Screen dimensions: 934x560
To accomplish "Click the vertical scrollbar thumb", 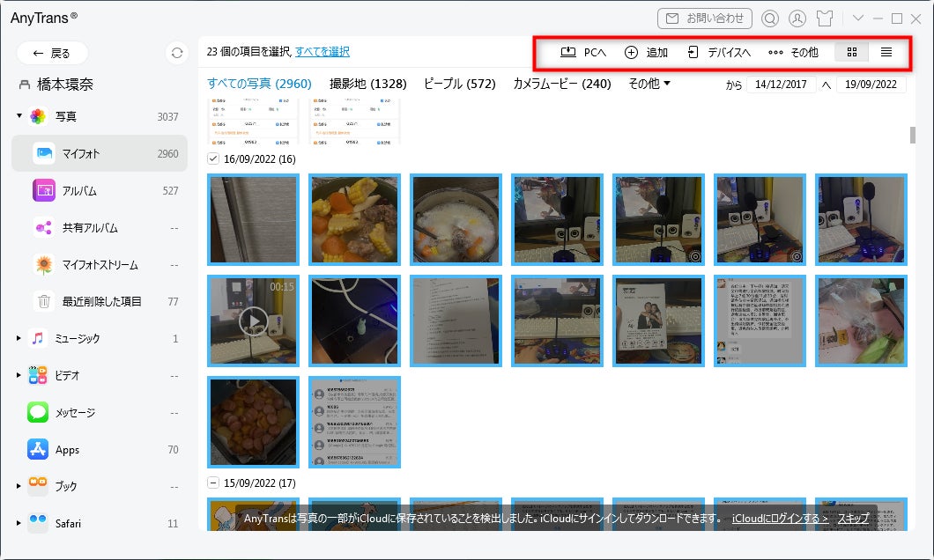I will pos(913,135).
